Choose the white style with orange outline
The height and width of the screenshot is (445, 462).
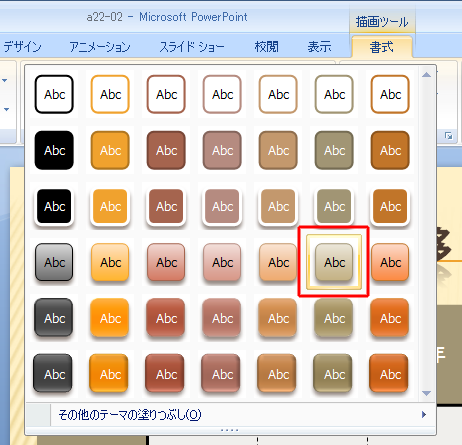(110, 94)
